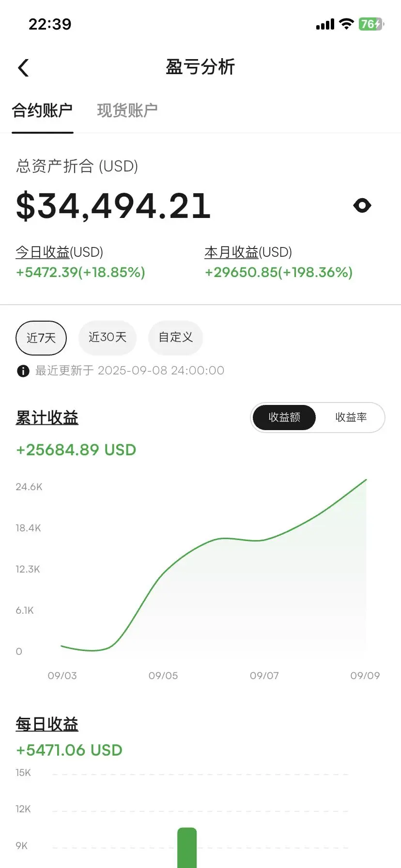
Task: Tap the total assets amount $34,494.21
Action: click(113, 206)
